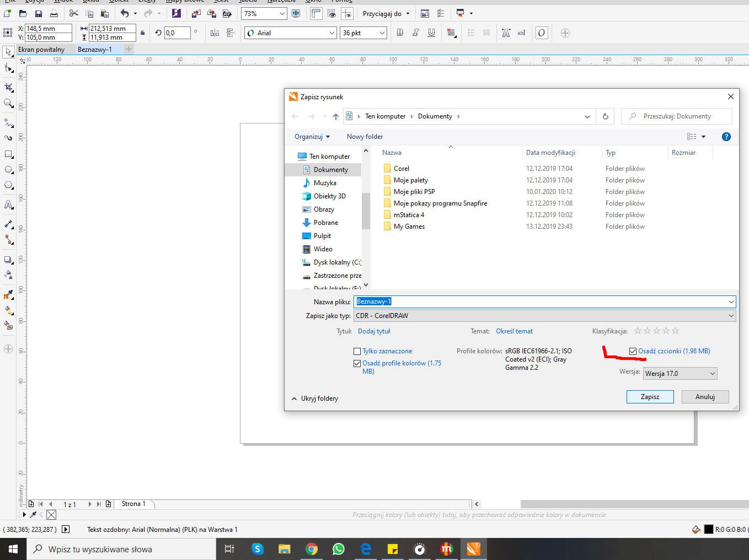
Task: Uncheck the Osadź czcionki checkbox
Action: 633,351
